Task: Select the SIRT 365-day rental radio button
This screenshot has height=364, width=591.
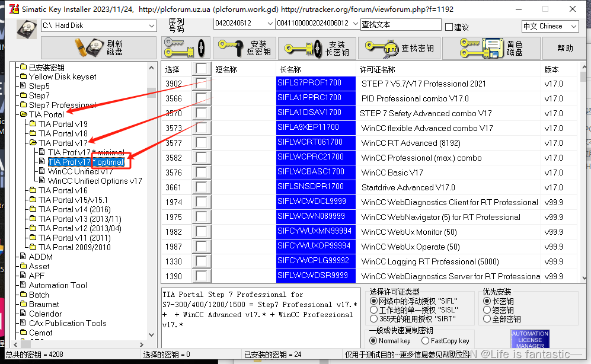Action: click(373, 319)
